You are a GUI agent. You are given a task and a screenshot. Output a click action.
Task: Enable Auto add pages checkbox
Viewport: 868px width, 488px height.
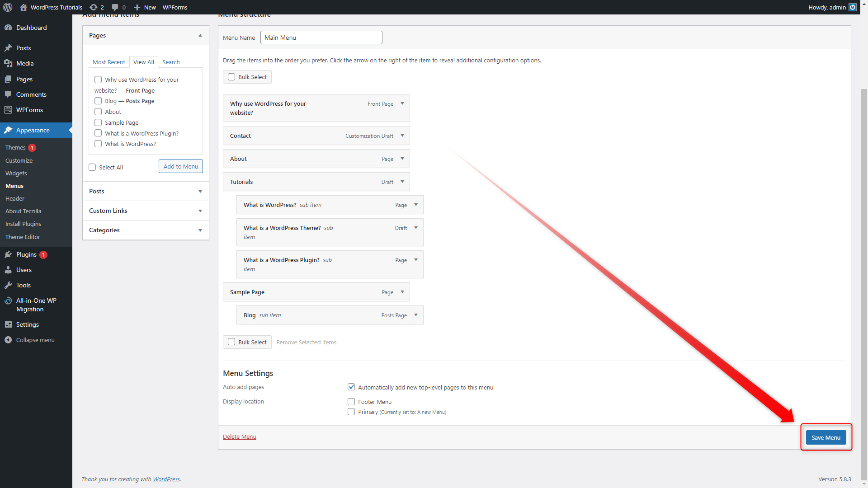pyautogui.click(x=352, y=387)
